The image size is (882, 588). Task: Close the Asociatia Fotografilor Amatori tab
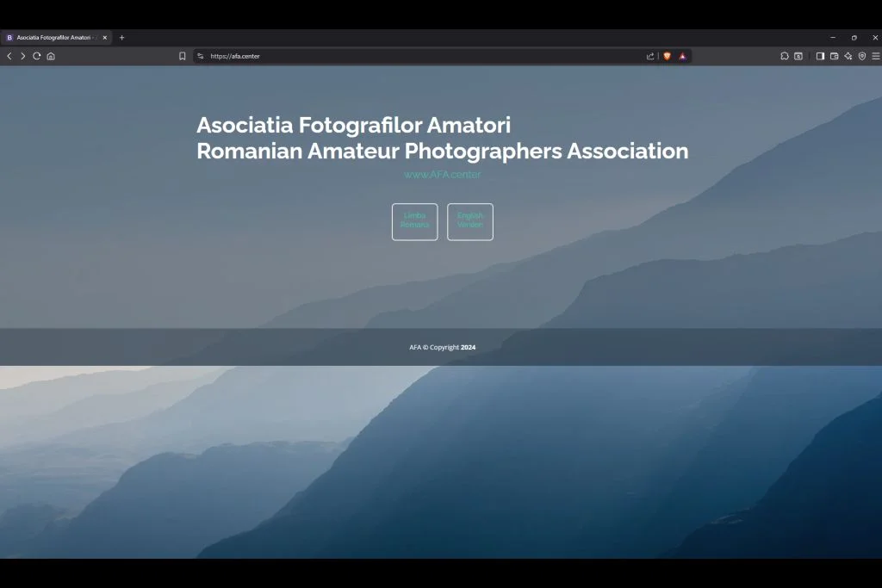click(x=105, y=38)
